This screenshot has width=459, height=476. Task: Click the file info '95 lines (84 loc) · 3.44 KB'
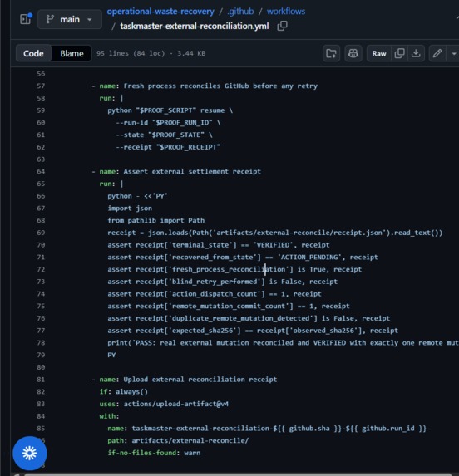[x=151, y=53]
